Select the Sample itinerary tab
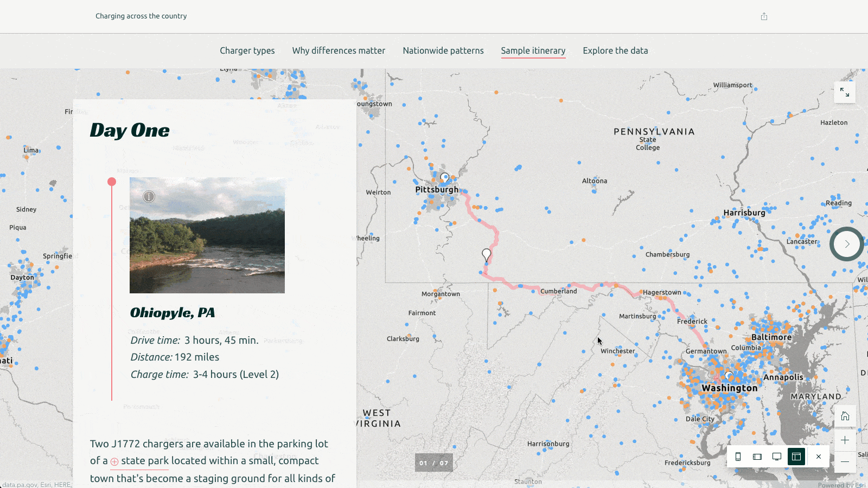This screenshot has height=488, width=868. click(x=533, y=50)
